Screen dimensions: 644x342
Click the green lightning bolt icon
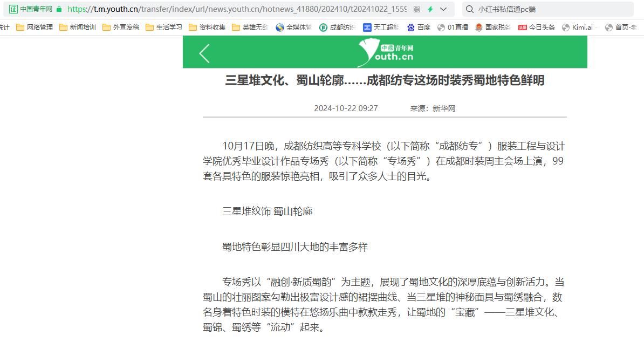click(x=430, y=9)
